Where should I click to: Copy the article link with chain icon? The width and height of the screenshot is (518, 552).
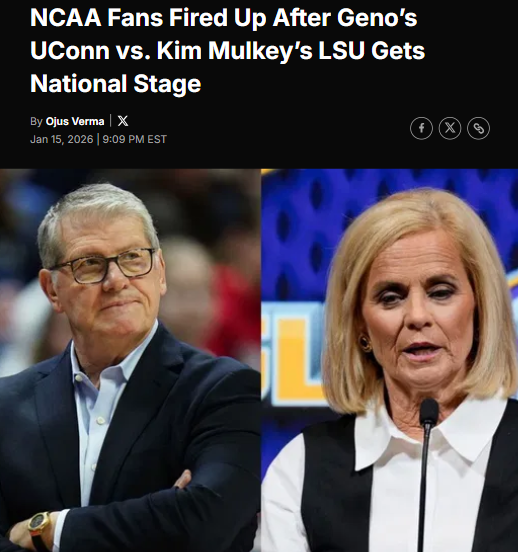[478, 128]
